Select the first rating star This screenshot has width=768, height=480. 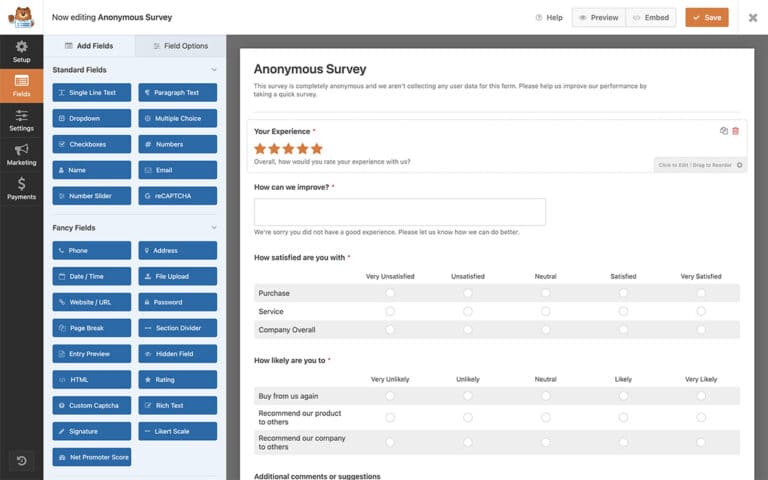(x=260, y=148)
